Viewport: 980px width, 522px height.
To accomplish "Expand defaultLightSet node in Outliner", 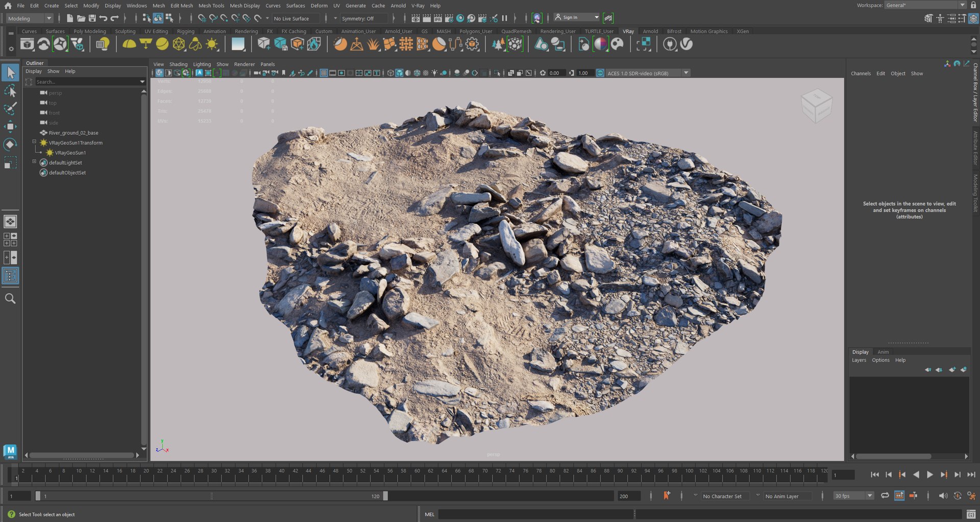I will tap(35, 161).
